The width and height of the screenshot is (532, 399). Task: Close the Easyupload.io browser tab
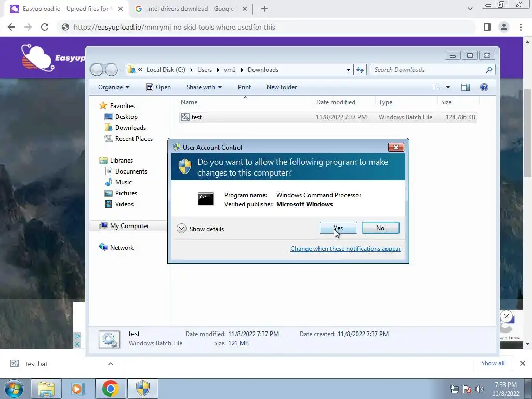click(x=121, y=9)
